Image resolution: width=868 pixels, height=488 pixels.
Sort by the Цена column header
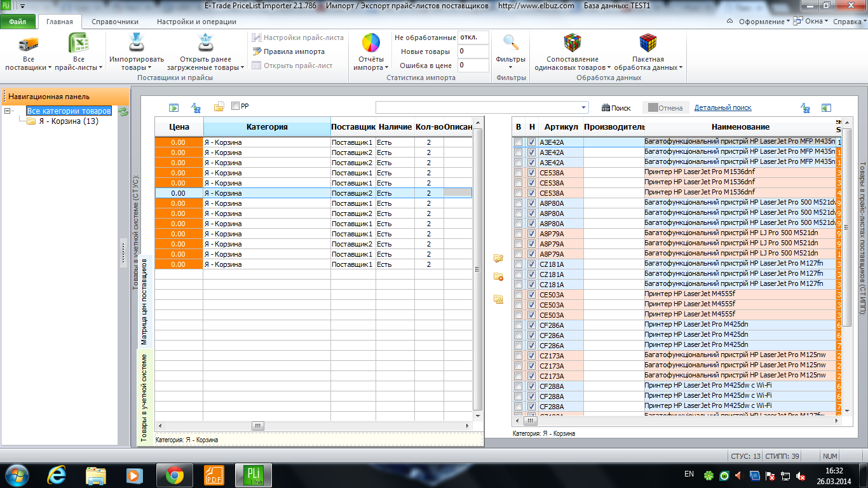click(x=179, y=126)
